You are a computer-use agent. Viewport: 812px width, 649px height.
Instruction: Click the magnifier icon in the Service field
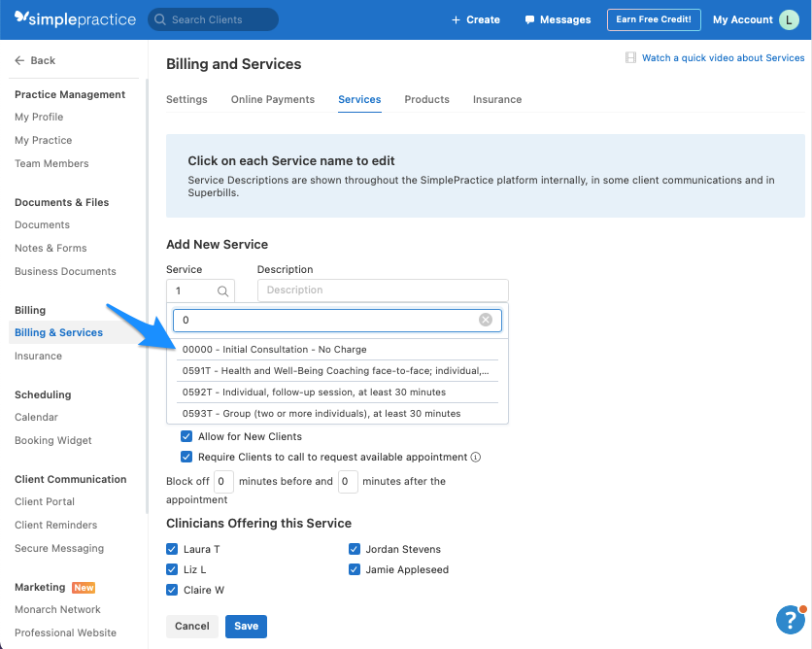pyautogui.click(x=221, y=290)
